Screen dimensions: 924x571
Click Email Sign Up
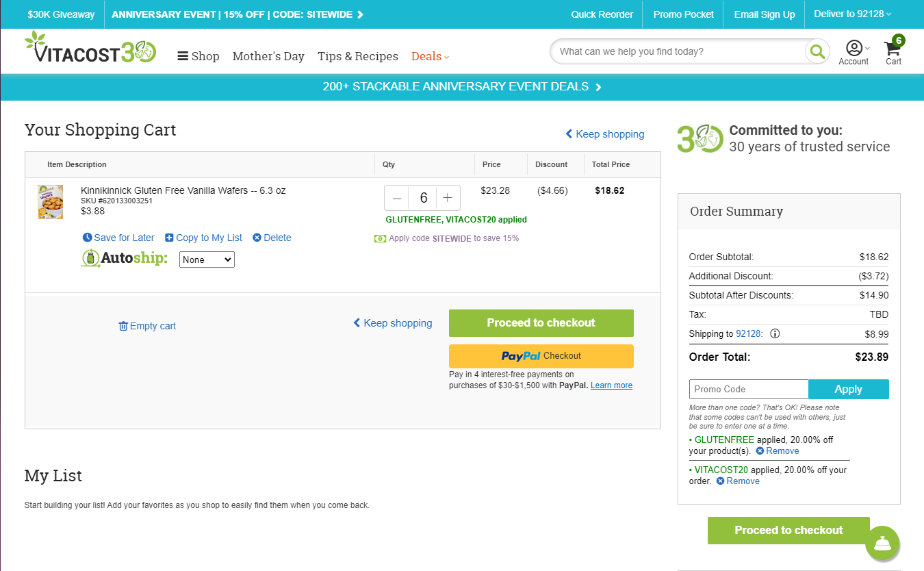[x=765, y=14]
